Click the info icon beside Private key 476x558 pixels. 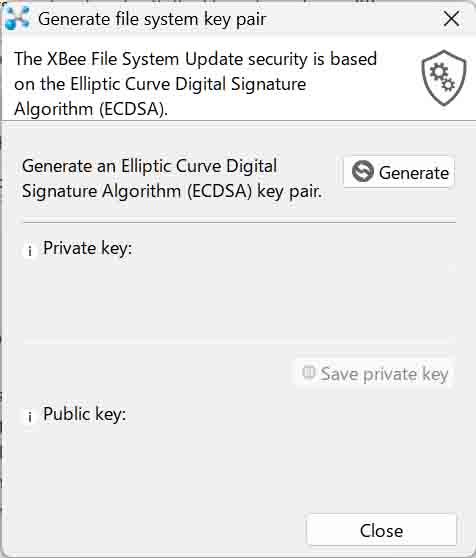[30, 251]
